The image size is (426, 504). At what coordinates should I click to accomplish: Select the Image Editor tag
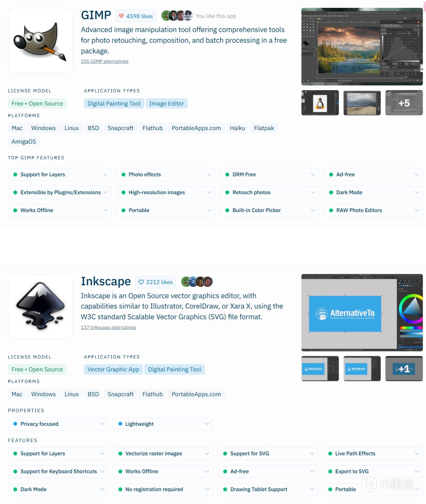166,103
